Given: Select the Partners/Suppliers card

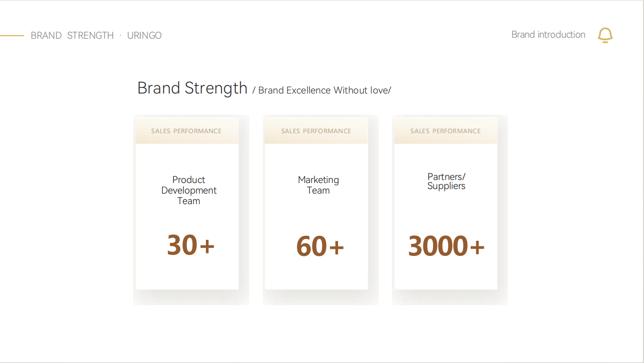Looking at the screenshot, I should tap(446, 204).
